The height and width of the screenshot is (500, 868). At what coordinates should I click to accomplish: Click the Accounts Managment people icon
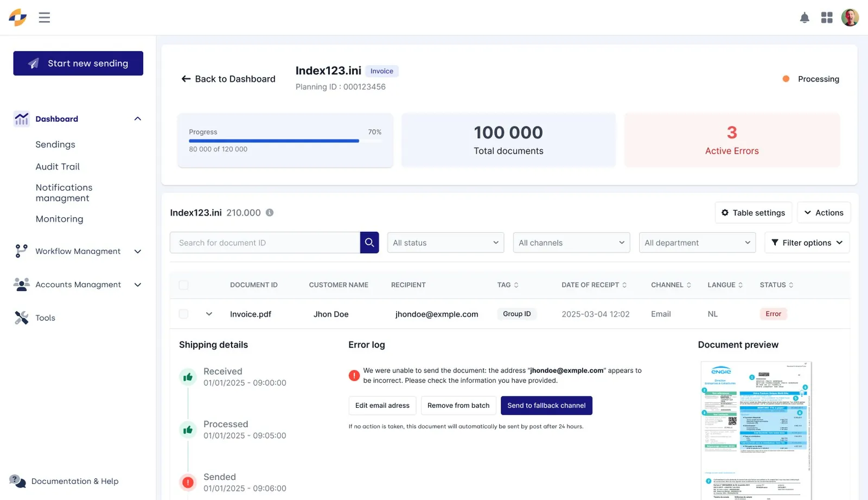click(22, 284)
